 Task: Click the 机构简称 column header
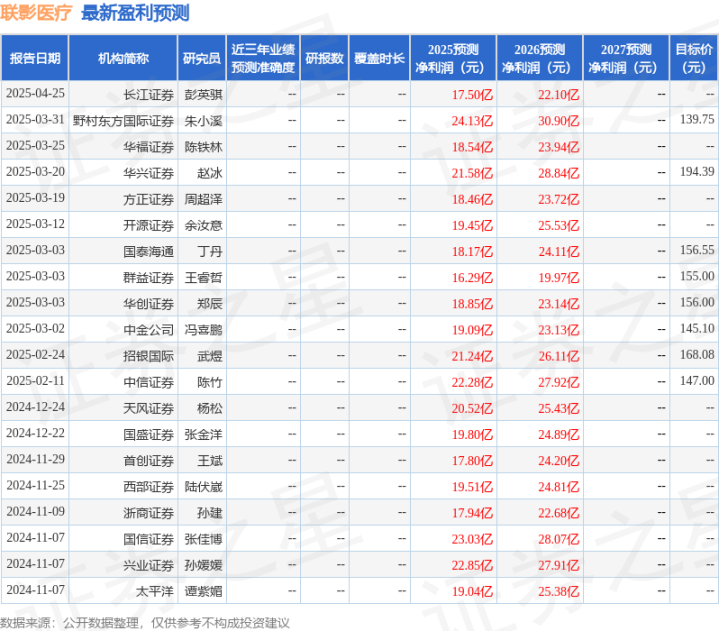[x=123, y=58]
